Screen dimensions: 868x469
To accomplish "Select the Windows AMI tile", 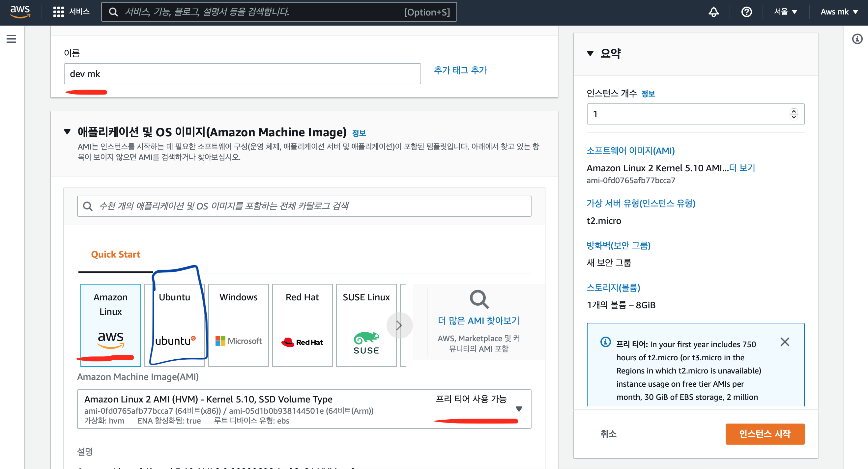I will click(238, 324).
